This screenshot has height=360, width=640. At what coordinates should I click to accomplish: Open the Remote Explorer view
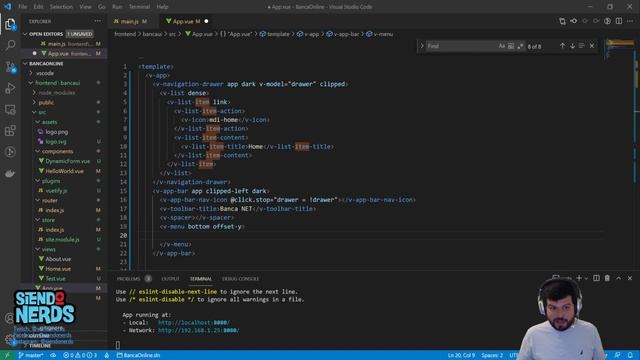pos(10,109)
